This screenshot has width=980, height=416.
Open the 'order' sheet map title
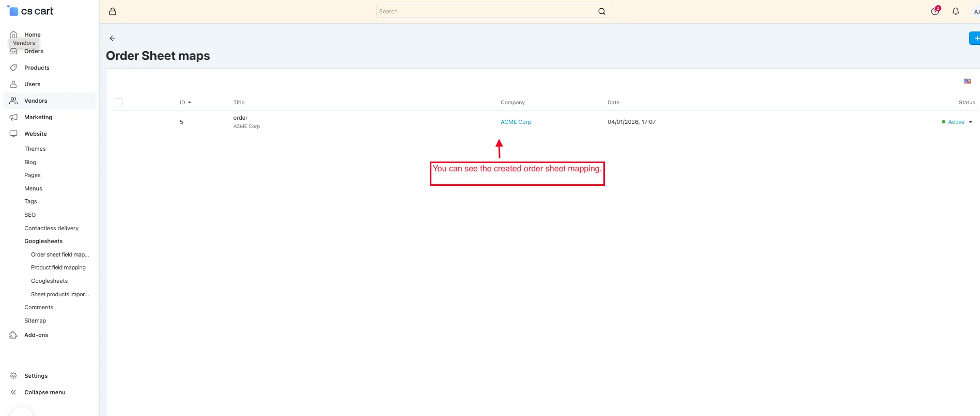pos(240,118)
